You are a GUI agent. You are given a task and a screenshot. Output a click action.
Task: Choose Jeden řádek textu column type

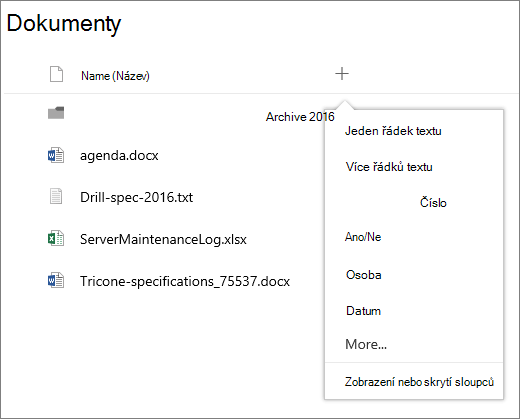click(393, 131)
